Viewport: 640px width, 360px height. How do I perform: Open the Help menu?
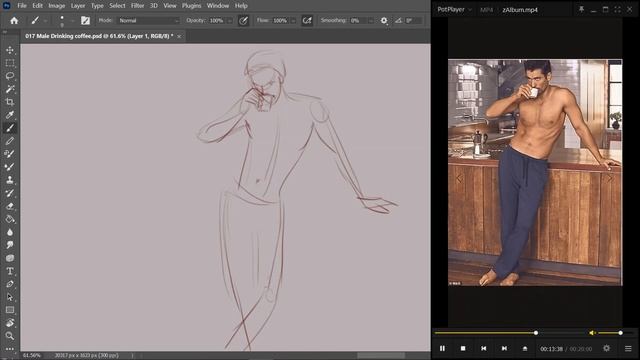pos(241,6)
